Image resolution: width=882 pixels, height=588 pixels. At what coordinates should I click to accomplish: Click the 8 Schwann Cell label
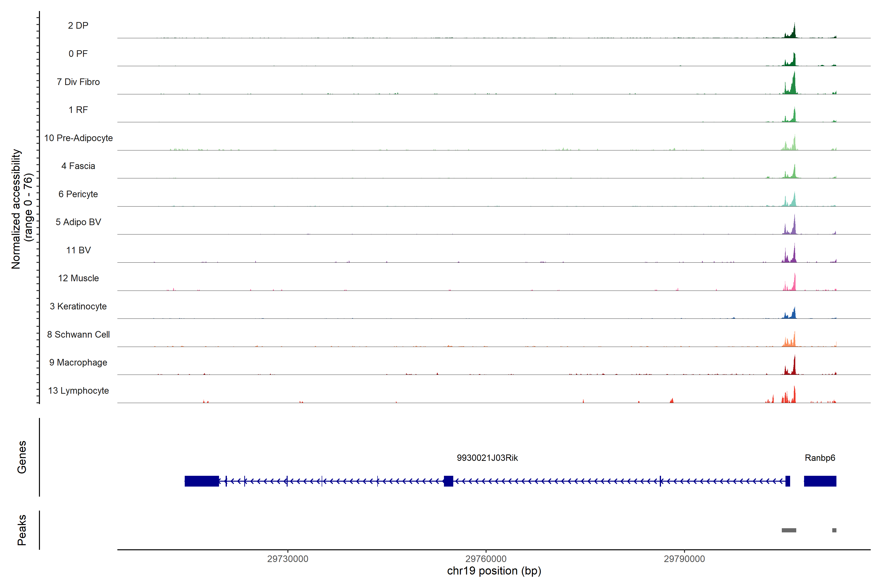point(78,334)
